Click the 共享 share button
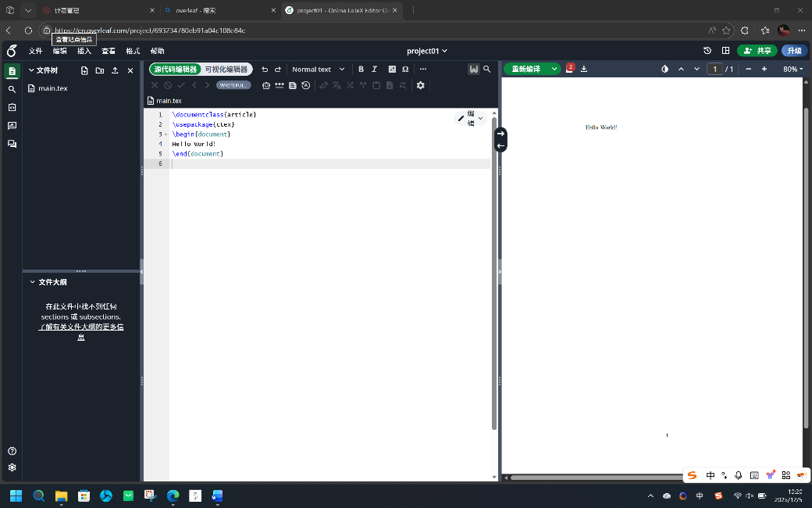812x508 pixels. [x=757, y=51]
